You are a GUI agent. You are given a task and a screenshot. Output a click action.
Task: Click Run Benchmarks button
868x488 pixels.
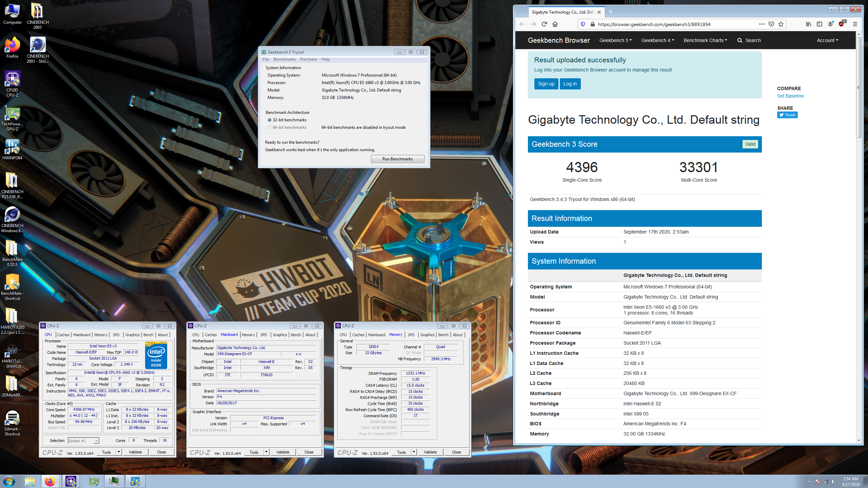(397, 159)
